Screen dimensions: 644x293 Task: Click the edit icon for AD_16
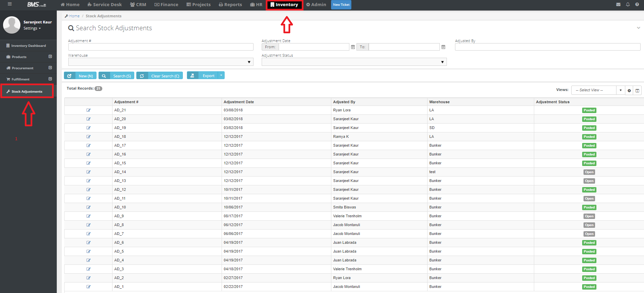(88, 154)
